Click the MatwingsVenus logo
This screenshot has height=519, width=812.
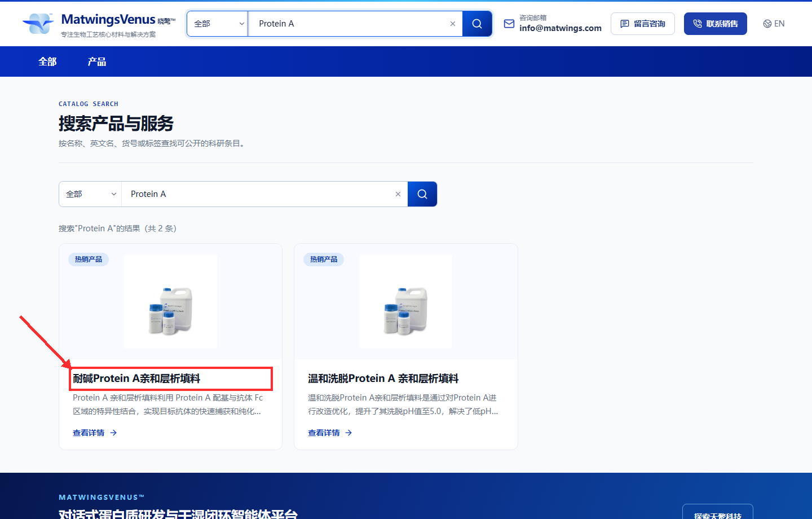coord(99,24)
